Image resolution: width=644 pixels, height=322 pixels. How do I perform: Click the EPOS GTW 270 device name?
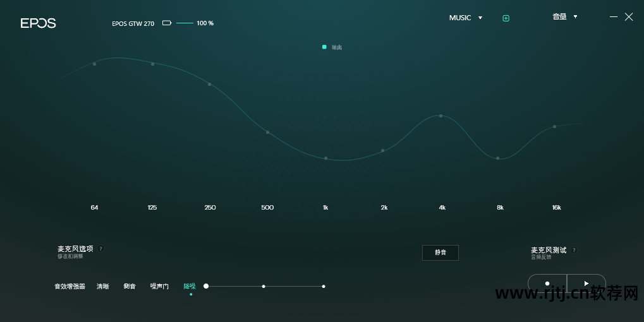[x=133, y=23]
